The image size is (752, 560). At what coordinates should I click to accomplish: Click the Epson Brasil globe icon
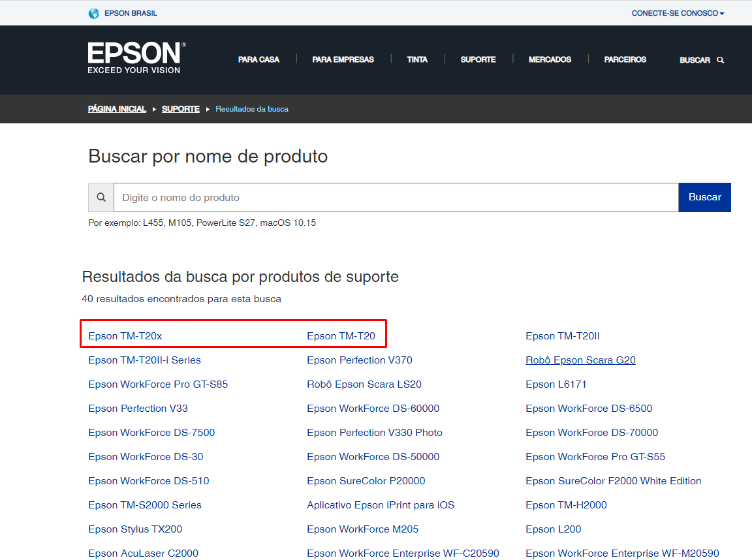(x=93, y=14)
